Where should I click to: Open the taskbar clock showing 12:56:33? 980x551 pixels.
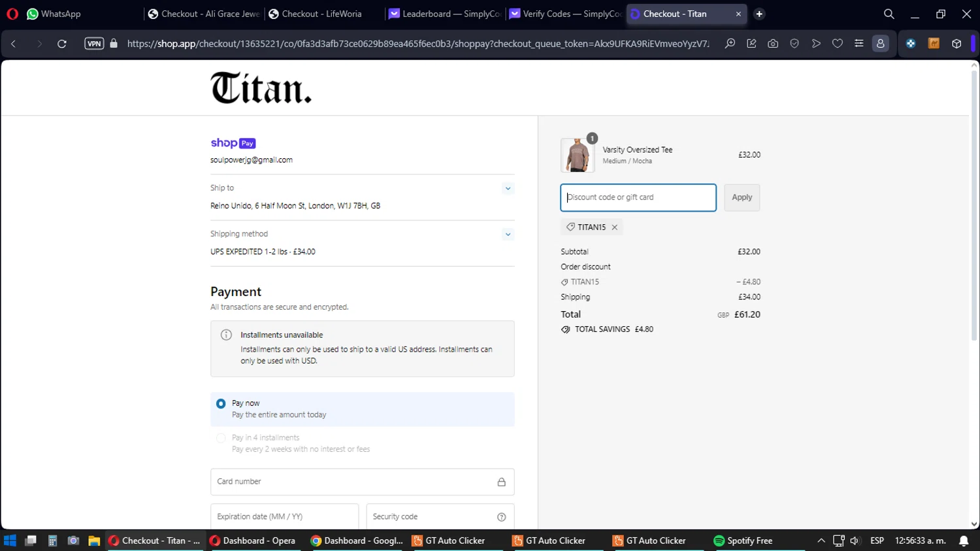[x=921, y=541]
